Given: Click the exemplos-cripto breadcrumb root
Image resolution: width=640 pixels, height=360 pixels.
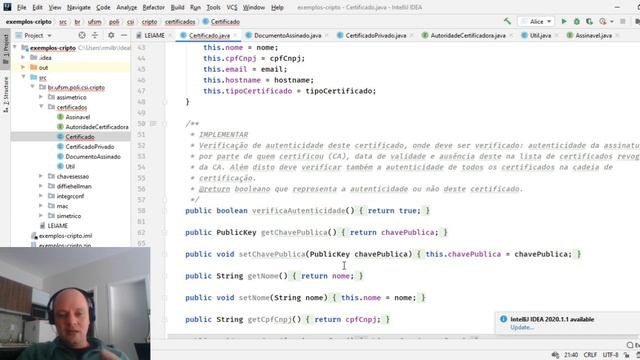Looking at the screenshot, I should [x=29, y=22].
